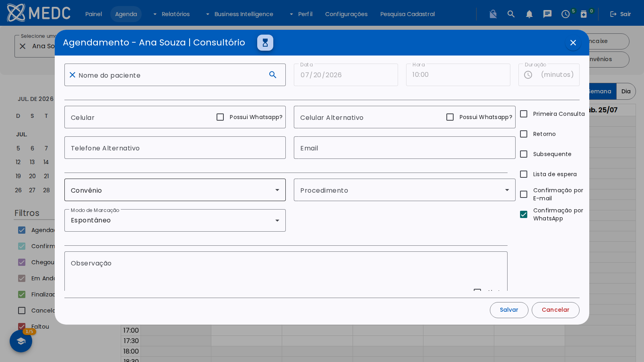Expand the Business Intelligence menu
This screenshot has height=362, width=644.
239,14
